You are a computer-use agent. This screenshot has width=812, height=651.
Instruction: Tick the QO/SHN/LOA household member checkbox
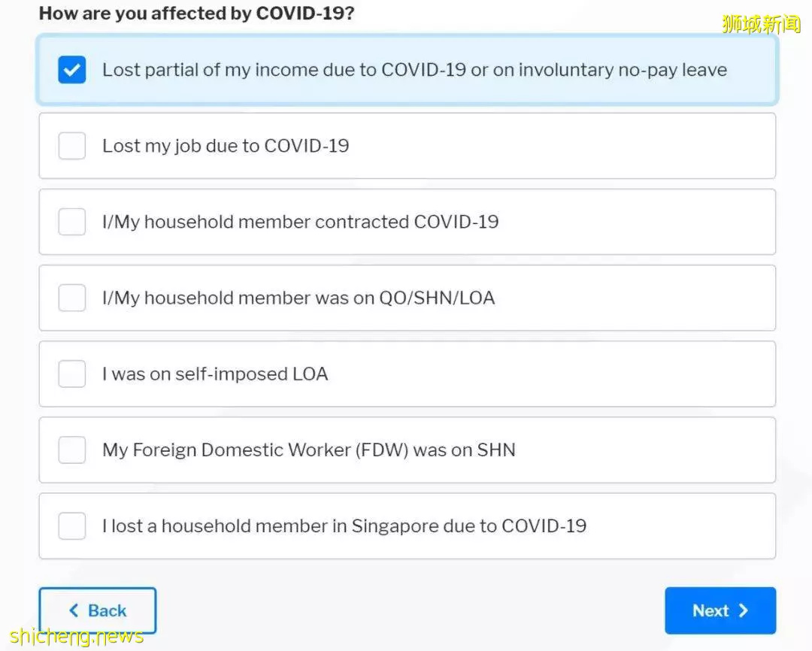click(x=72, y=298)
